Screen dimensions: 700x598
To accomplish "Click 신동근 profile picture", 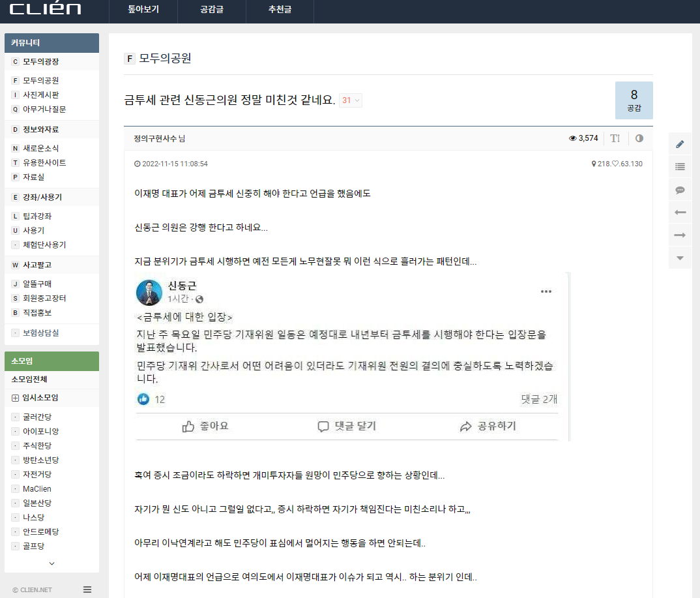I will pos(149,293).
